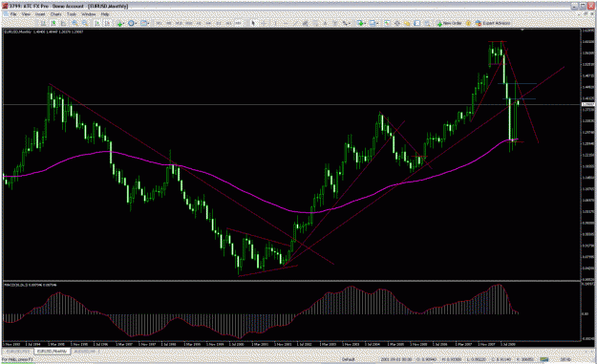Toggle chart auto scroll
Viewport: 597px width, 364px height.
coord(97,23)
